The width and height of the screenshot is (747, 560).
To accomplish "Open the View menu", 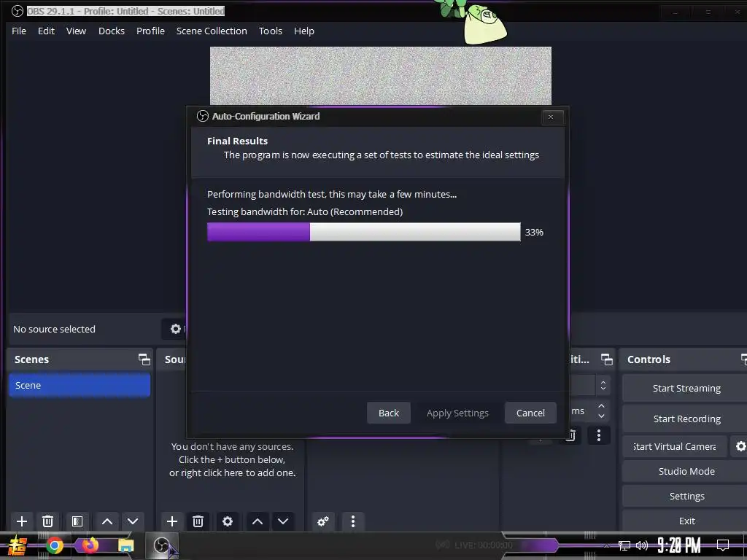I will pos(76,31).
